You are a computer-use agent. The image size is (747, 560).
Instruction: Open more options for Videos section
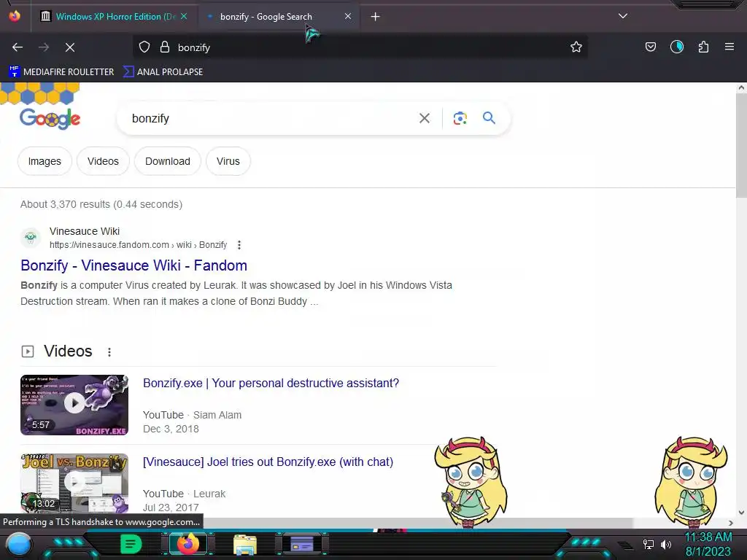tap(109, 352)
